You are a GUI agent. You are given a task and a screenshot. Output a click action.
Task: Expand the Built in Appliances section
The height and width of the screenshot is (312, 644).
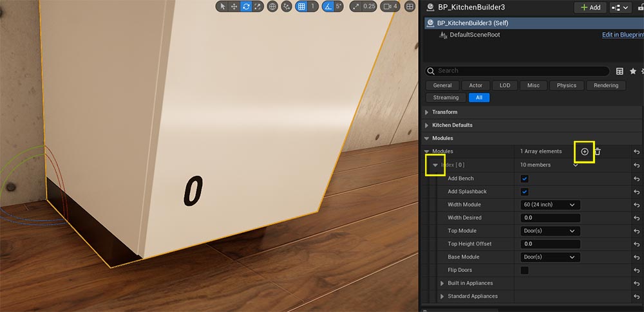click(x=442, y=283)
